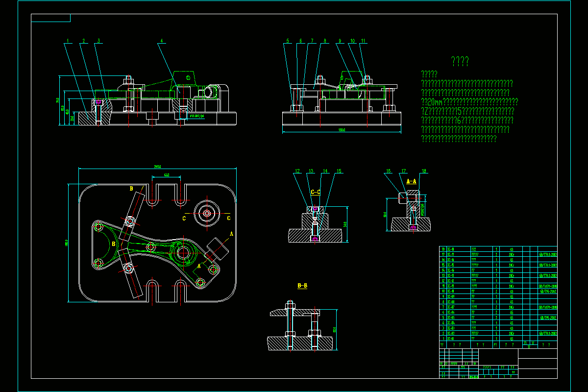Image resolution: width=588 pixels, height=392 pixels.
Task: Select part callout number 3 in front view
Action: point(98,41)
